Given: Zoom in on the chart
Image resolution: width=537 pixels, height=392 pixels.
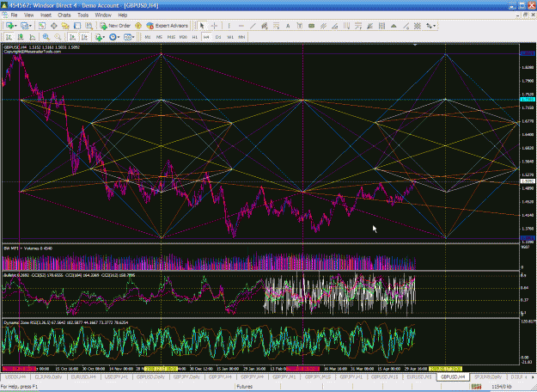Looking at the screenshot, I should [46, 37].
